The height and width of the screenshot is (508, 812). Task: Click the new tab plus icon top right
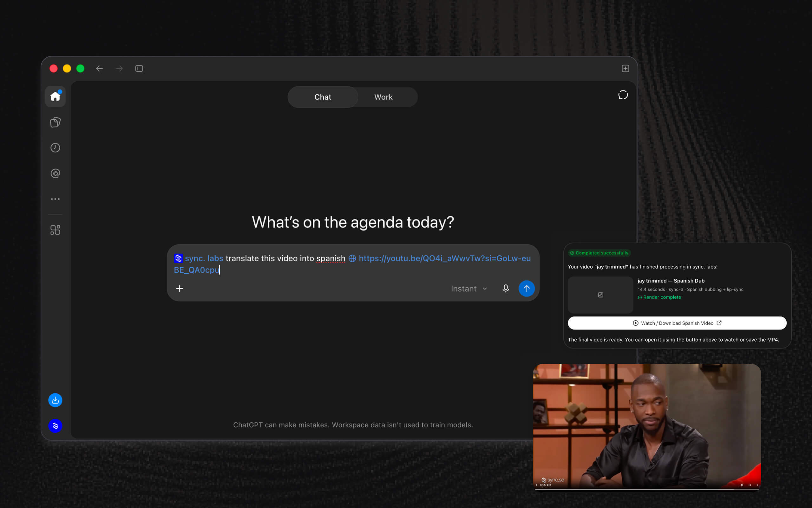[625, 69]
